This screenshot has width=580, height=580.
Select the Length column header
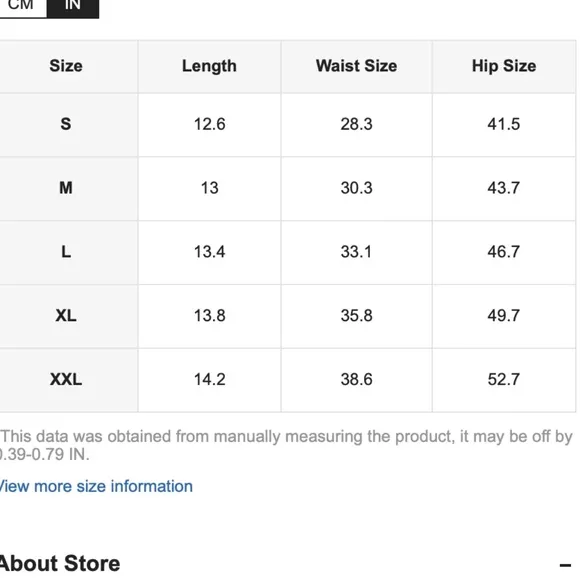pyautogui.click(x=209, y=66)
